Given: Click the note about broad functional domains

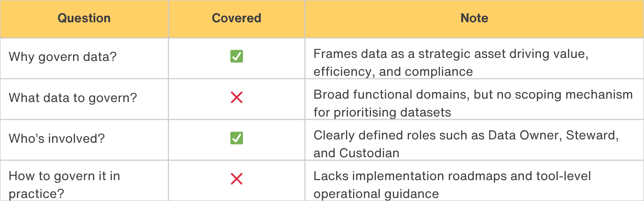Looking at the screenshot, I should tap(473, 103).
